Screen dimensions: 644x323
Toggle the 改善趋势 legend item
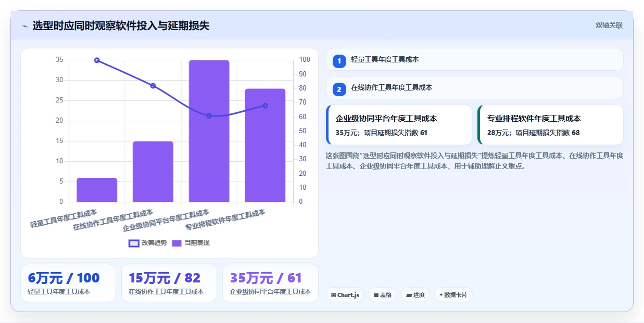148,243
